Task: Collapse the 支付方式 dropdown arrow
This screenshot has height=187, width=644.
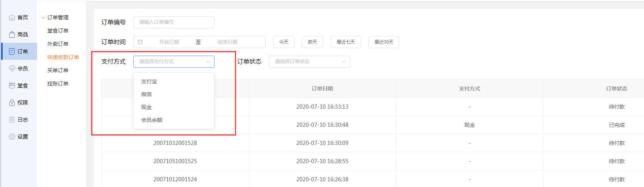Action: click(x=208, y=62)
